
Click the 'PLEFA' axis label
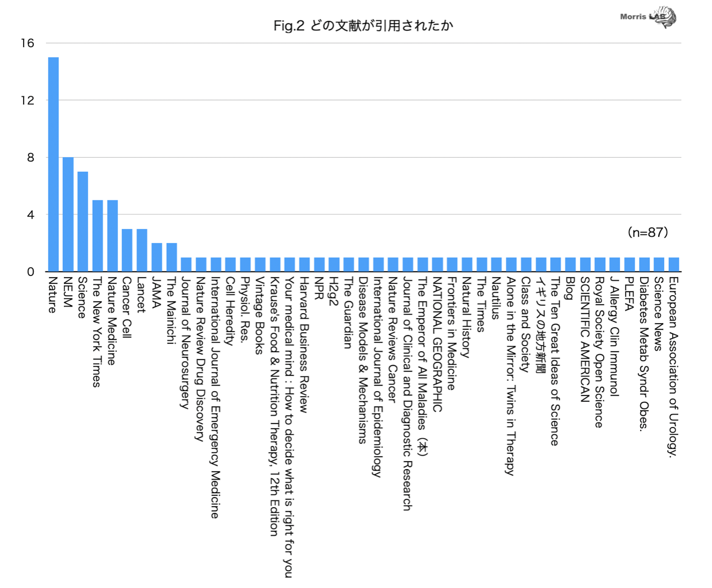[x=628, y=293]
